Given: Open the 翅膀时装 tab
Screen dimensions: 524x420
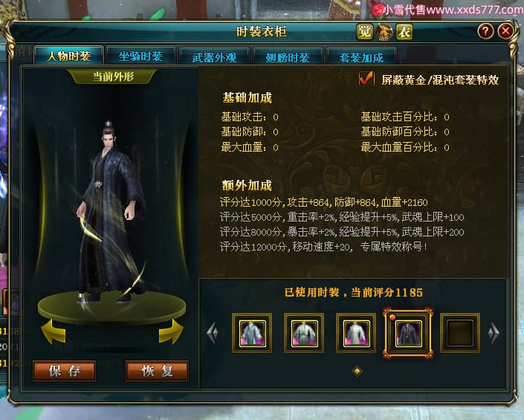Looking at the screenshot, I should click(288, 57).
